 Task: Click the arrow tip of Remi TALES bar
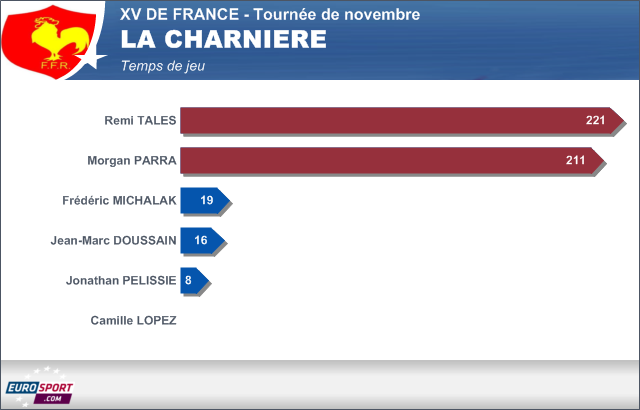[x=619, y=121]
